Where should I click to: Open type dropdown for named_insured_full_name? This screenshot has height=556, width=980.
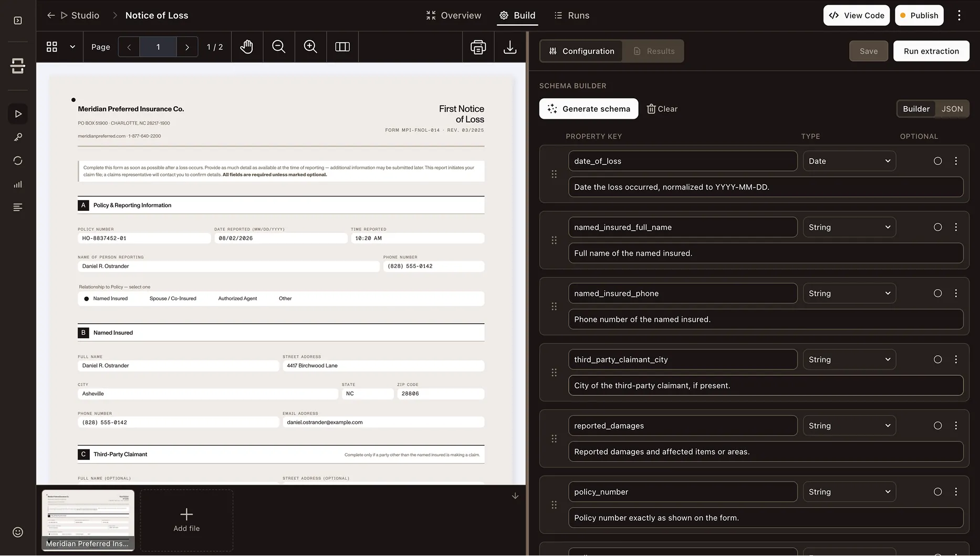(849, 228)
